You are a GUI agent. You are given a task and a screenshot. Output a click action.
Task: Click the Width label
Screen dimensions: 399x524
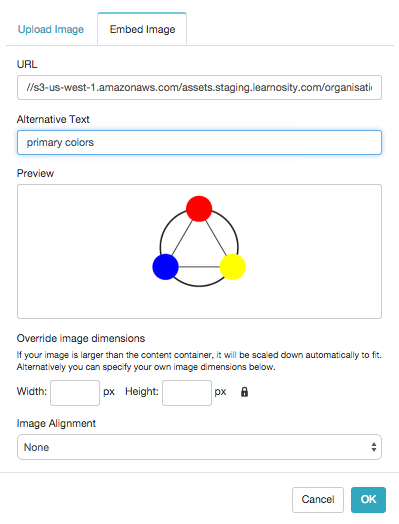(32, 391)
